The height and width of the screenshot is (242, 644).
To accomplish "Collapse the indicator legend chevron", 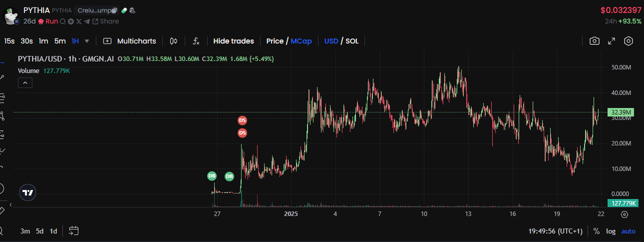I will click(26, 83).
